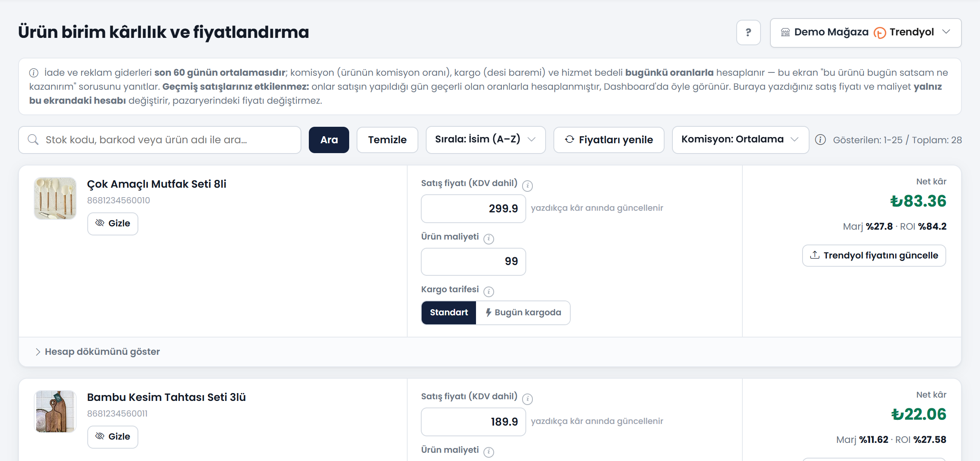Click the net profit value ₺83.36

click(918, 201)
